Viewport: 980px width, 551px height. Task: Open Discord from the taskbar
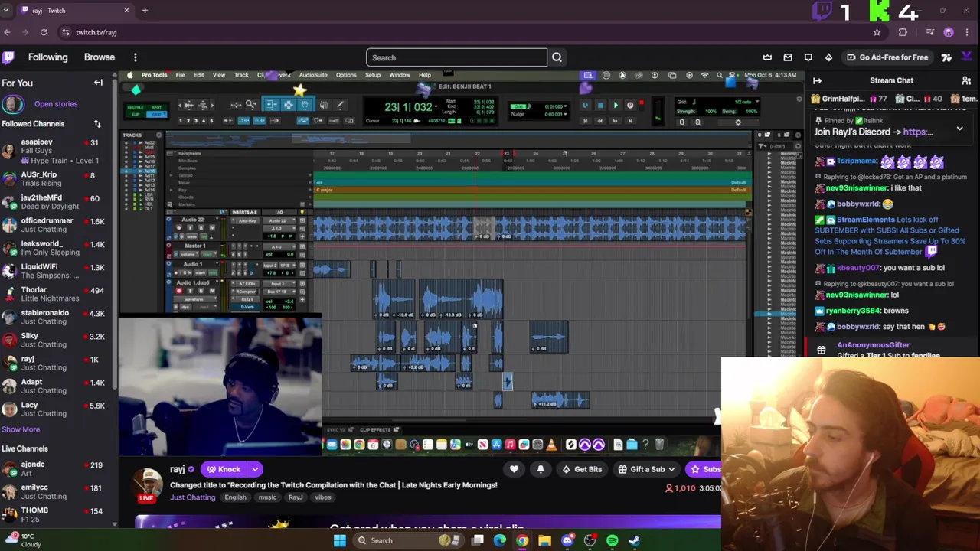567,540
